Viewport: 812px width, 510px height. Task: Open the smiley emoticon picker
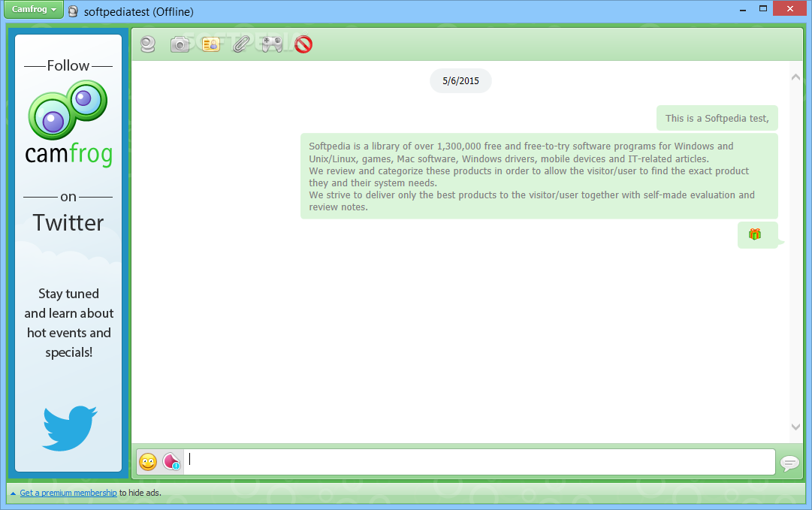point(148,462)
